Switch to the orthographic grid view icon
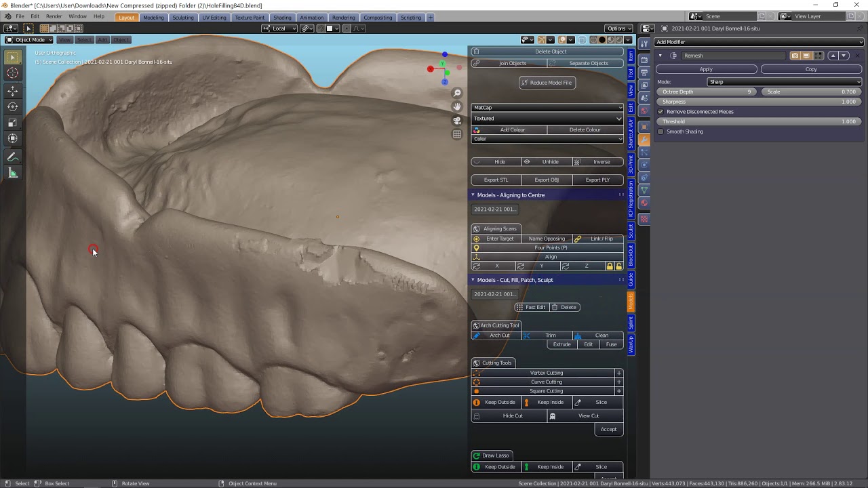Viewport: 868px width, 488px height. coord(457,134)
